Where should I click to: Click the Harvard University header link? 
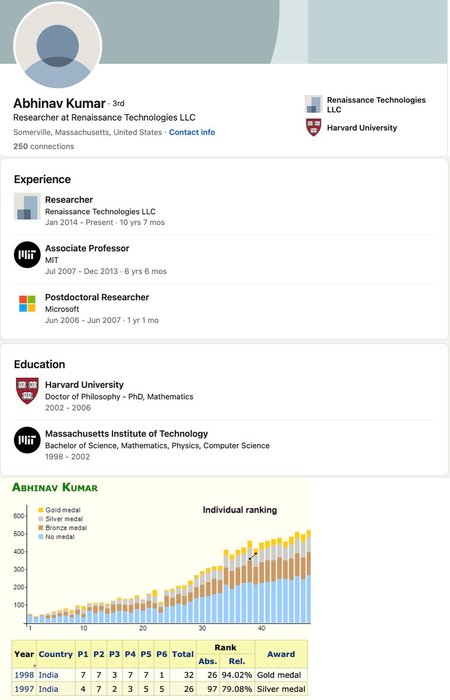tap(362, 128)
